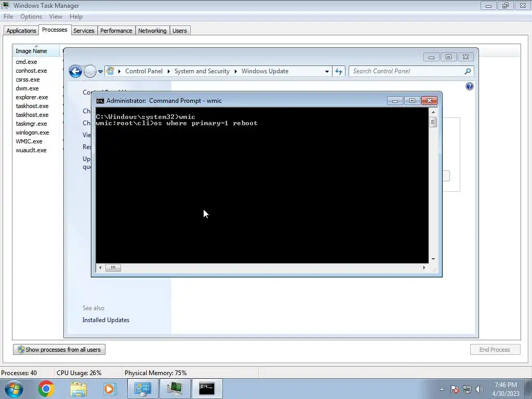
Task: Open the address bar history dropdown
Action: click(x=327, y=71)
